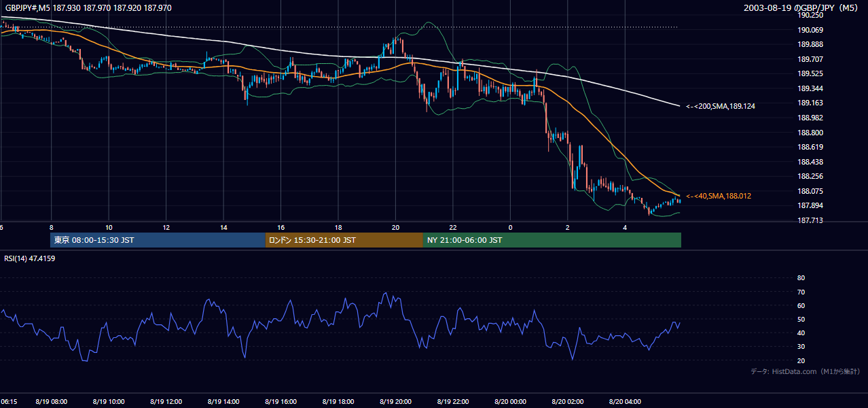This screenshot has height=408, width=868.
Task: Click RSI axis level 80
Action: (x=801, y=278)
